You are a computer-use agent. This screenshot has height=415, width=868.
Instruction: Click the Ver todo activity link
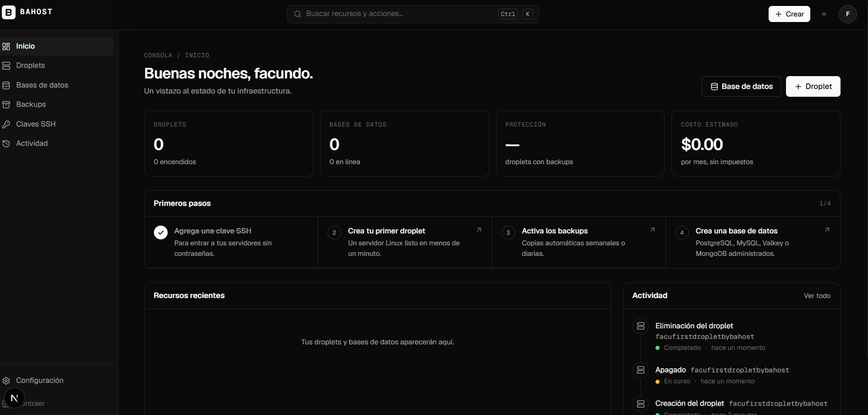[x=817, y=296]
